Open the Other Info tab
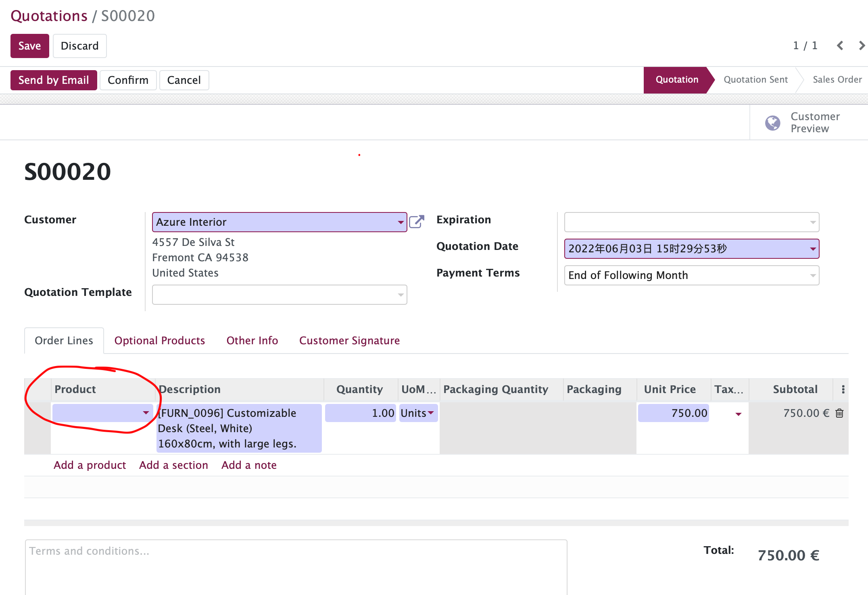The width and height of the screenshot is (868, 595). pos(252,341)
